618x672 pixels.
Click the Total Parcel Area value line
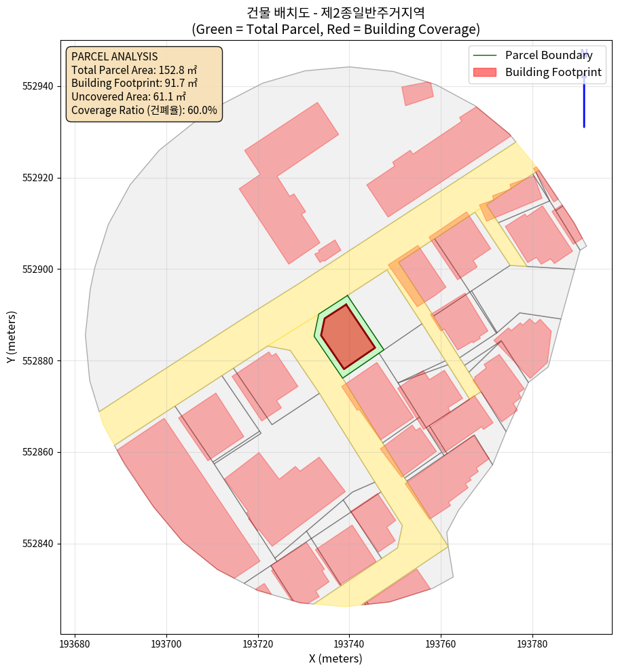coord(134,70)
